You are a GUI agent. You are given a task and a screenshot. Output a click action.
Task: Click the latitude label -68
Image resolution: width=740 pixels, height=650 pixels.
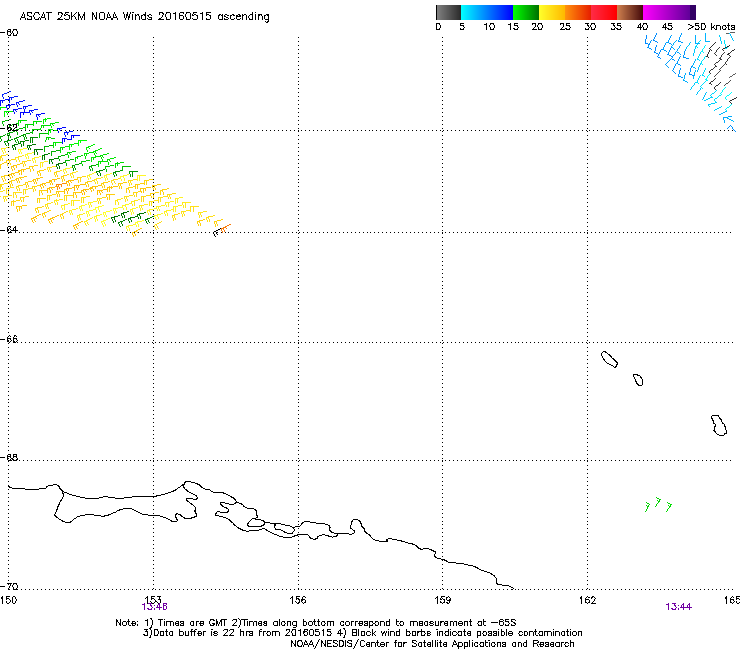[9, 458]
